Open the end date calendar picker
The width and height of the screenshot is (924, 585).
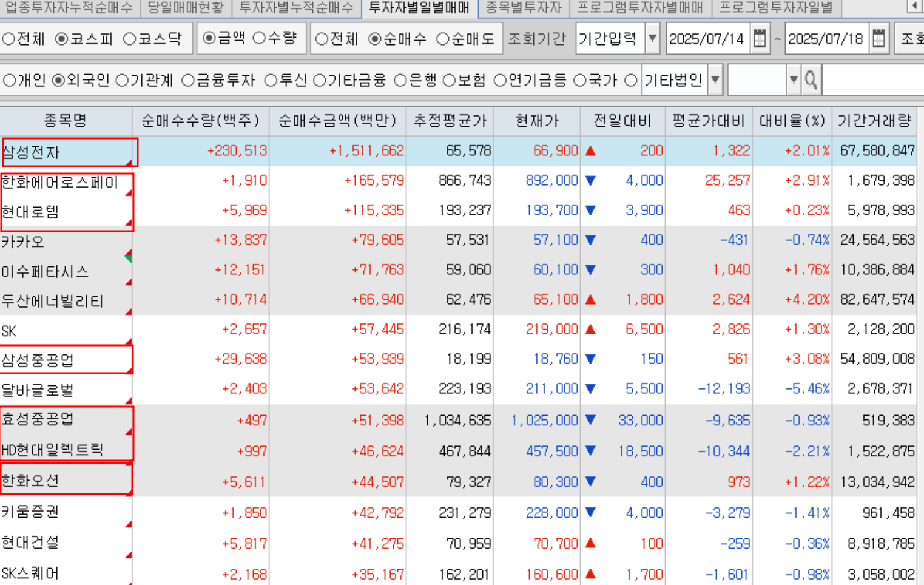tap(878, 39)
